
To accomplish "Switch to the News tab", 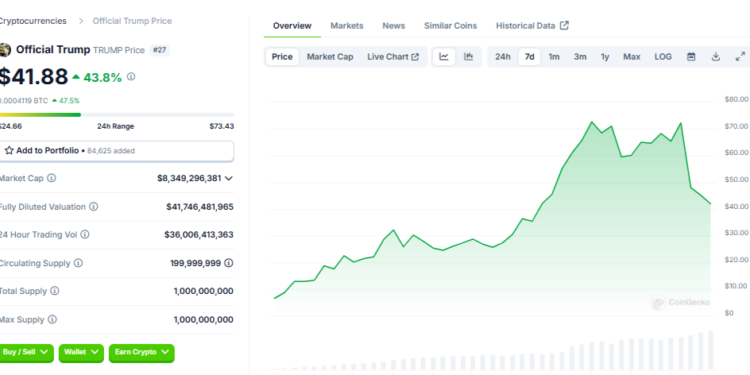I will [394, 26].
